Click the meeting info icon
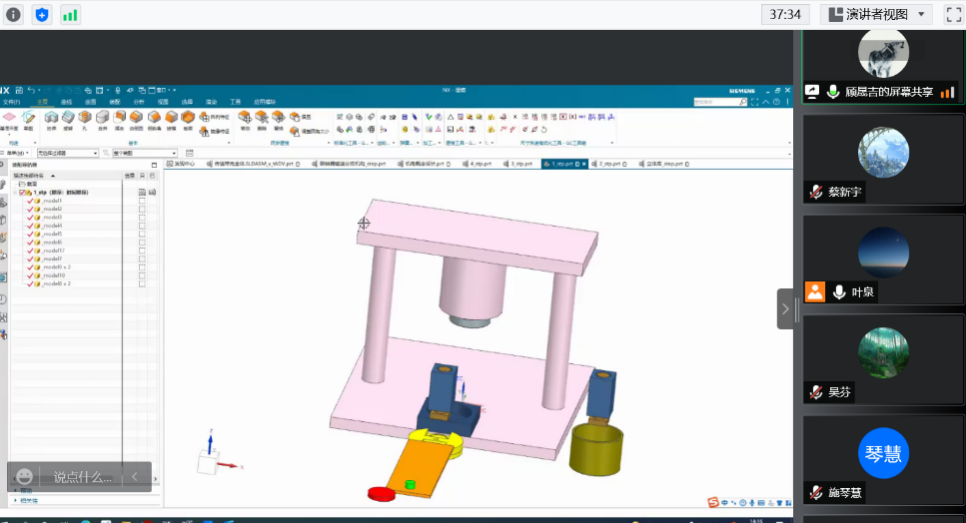The height and width of the screenshot is (523, 966). click(14, 14)
